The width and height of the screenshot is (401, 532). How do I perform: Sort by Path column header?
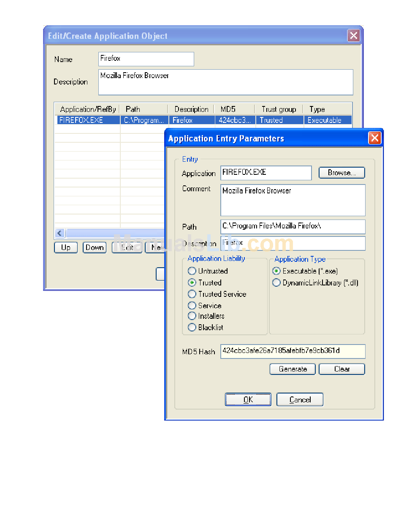point(144,109)
